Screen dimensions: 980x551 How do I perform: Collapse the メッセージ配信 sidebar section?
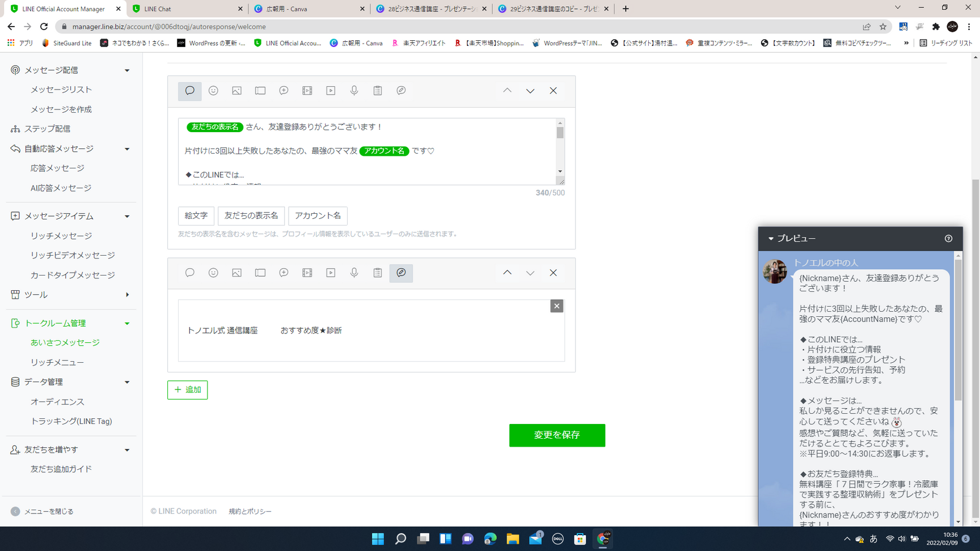pyautogui.click(x=127, y=70)
